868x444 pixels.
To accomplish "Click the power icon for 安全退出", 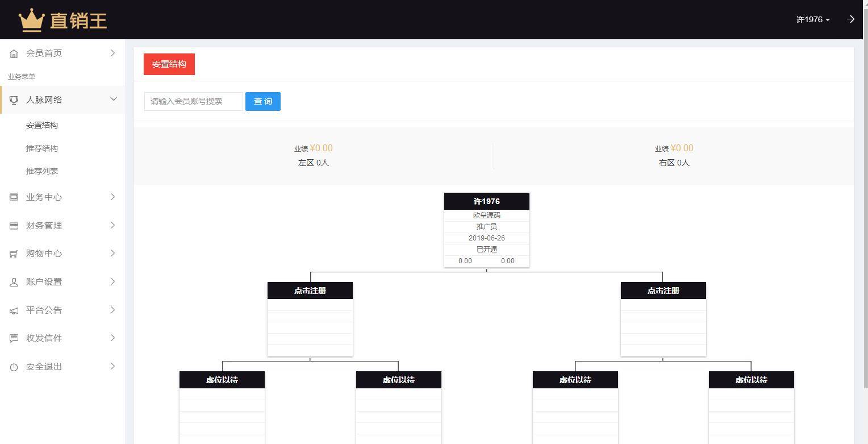I will click(14, 366).
